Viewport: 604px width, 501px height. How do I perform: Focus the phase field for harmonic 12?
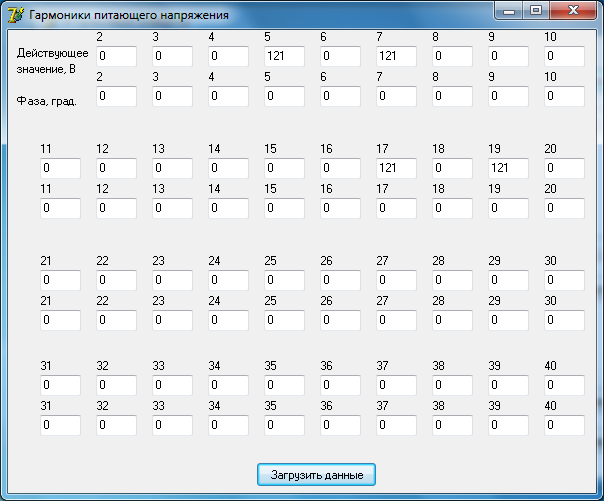pos(116,208)
